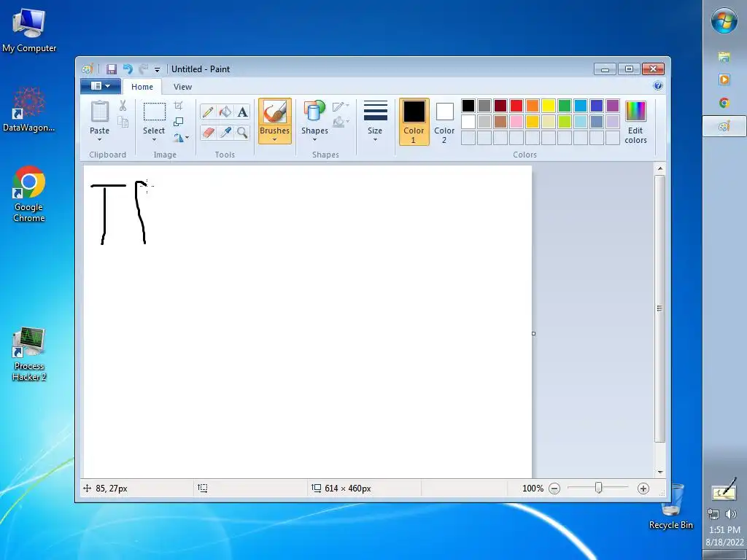
Task: Select the Pencil tool
Action: tap(208, 112)
